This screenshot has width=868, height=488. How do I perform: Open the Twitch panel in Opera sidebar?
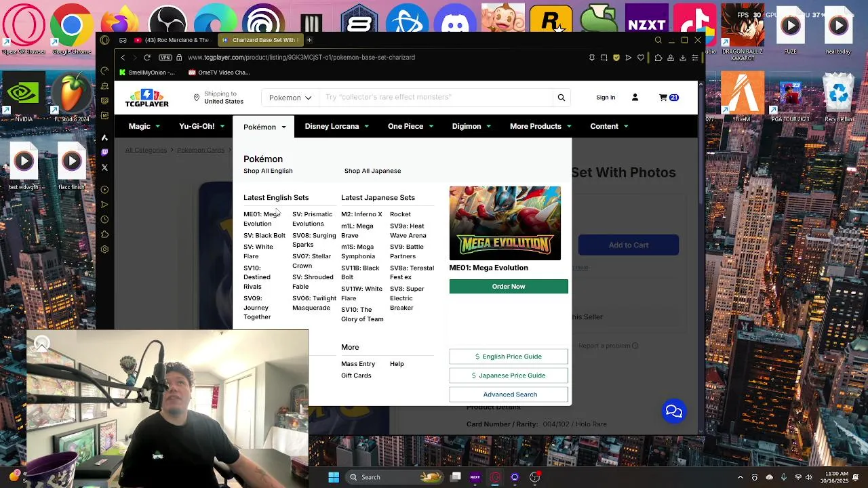click(x=104, y=152)
